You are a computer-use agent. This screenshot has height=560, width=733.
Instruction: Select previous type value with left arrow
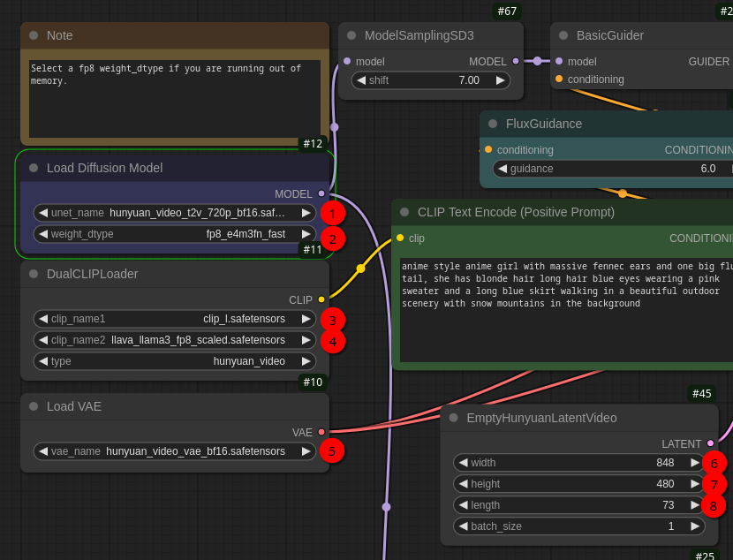[43, 361]
